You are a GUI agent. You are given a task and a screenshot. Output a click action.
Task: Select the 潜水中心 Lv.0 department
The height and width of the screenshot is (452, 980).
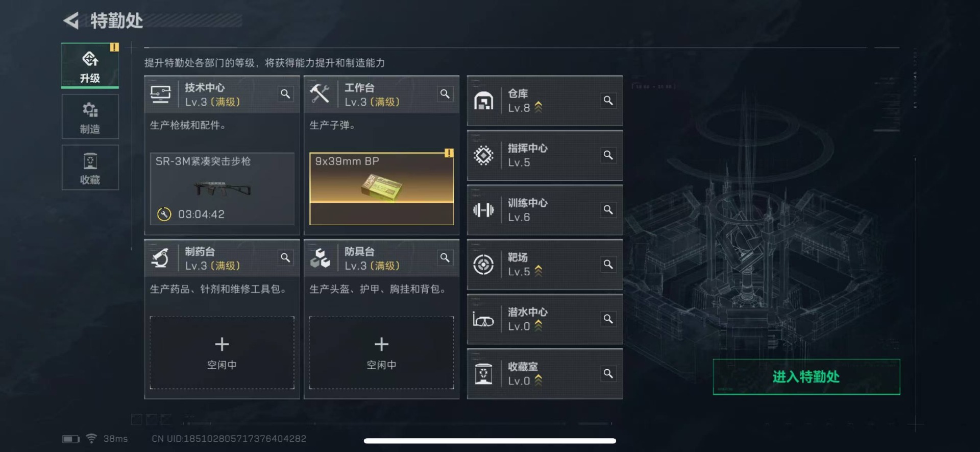(545, 319)
